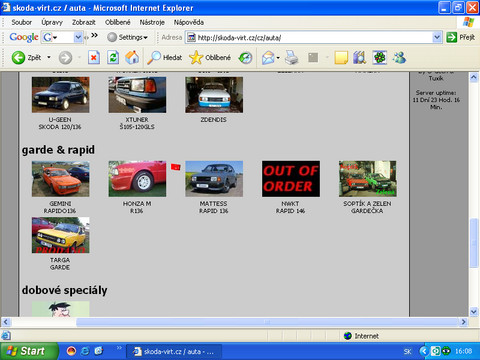Click the small red flag icon near HONZA M
Image resolution: width=480 pixels, height=360 pixels.
176,167
